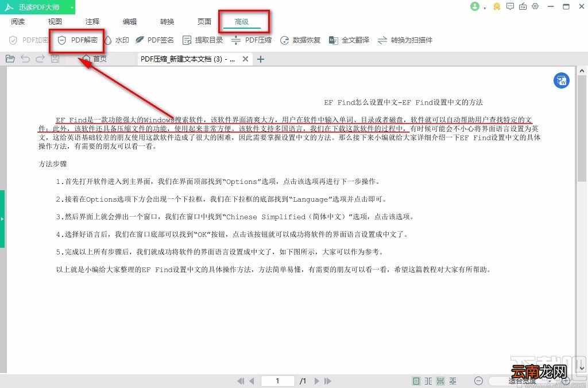Viewport: 588px width, 388px height.
Task: Select two-page continuous view mode
Action: coord(453,381)
